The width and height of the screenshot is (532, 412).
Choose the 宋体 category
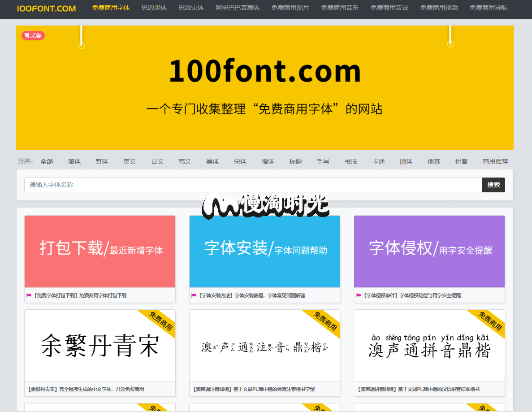click(240, 161)
